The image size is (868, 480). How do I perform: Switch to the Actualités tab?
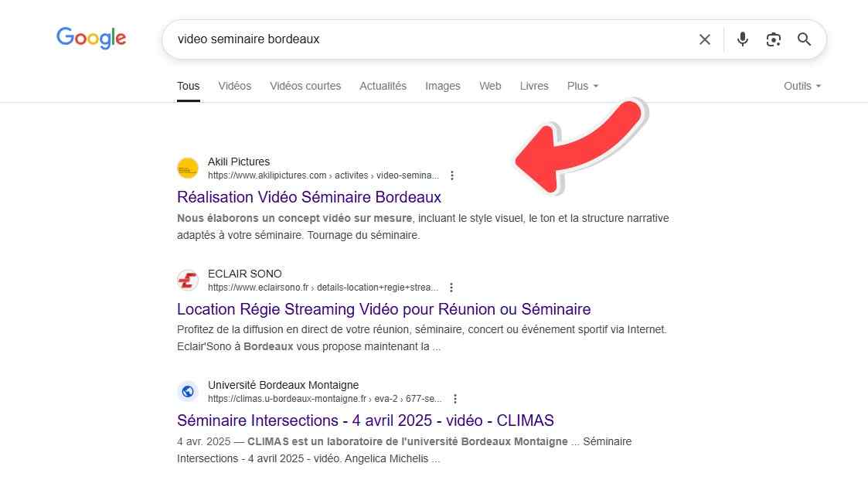tap(383, 86)
